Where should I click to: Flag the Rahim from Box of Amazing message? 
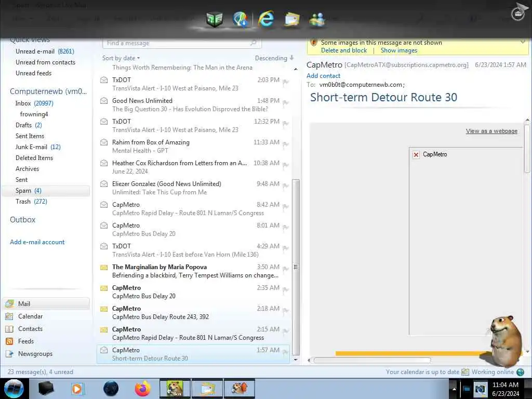coord(286,144)
